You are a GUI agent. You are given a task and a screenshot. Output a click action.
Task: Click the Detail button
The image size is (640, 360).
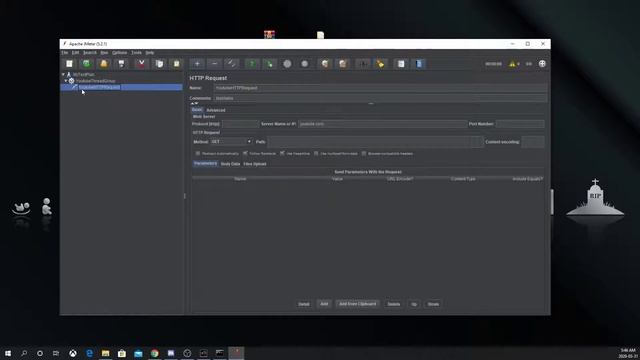click(304, 304)
